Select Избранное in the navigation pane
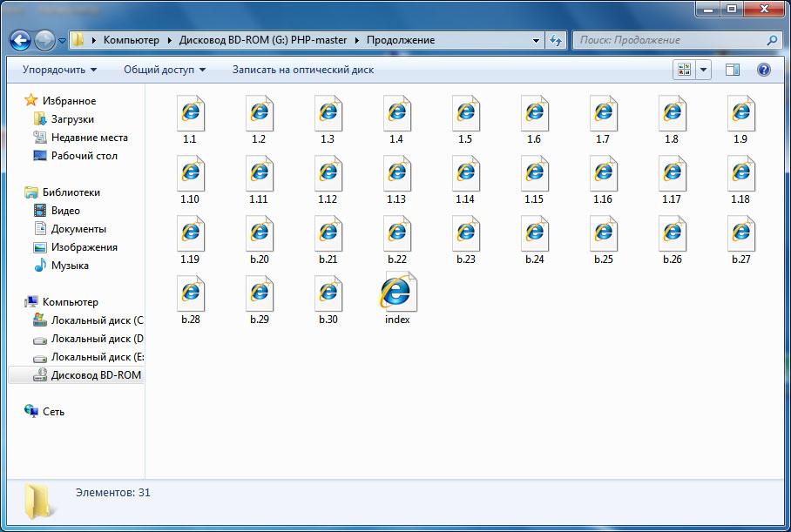Viewport: 791px width, 532px height. (69, 101)
